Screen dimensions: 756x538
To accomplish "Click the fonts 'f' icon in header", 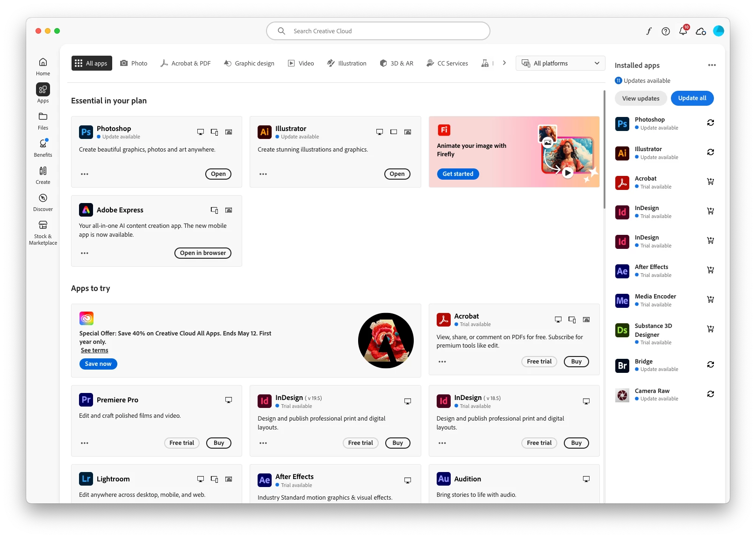I will point(648,31).
